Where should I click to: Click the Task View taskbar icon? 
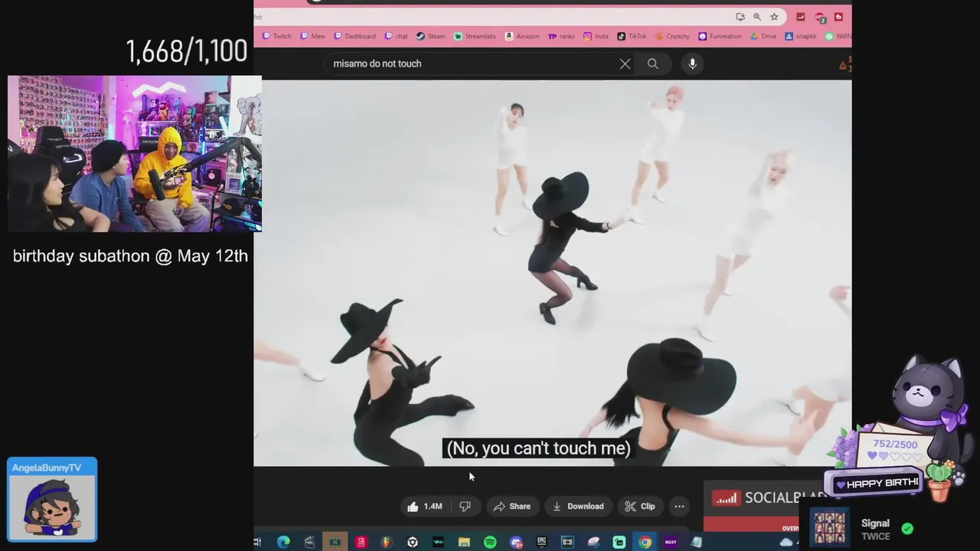coord(258,542)
